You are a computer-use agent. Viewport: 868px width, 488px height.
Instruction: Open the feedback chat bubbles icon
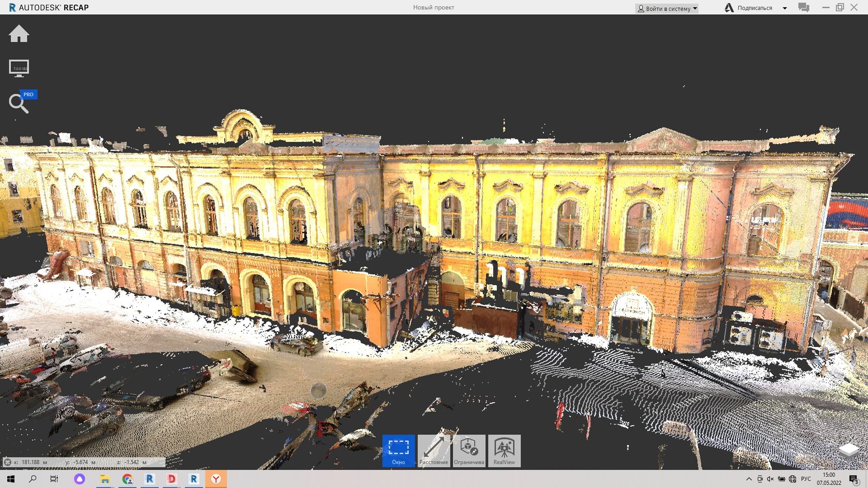click(x=803, y=8)
